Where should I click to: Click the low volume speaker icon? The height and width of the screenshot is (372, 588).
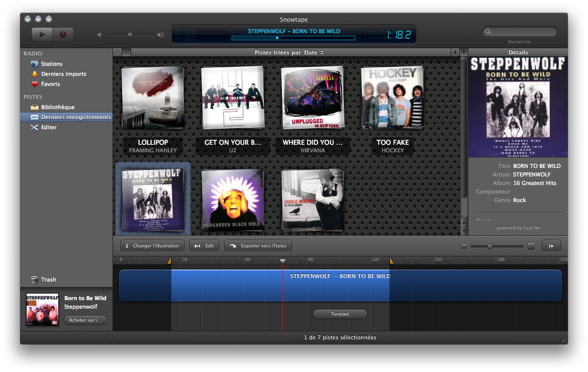pyautogui.click(x=100, y=35)
